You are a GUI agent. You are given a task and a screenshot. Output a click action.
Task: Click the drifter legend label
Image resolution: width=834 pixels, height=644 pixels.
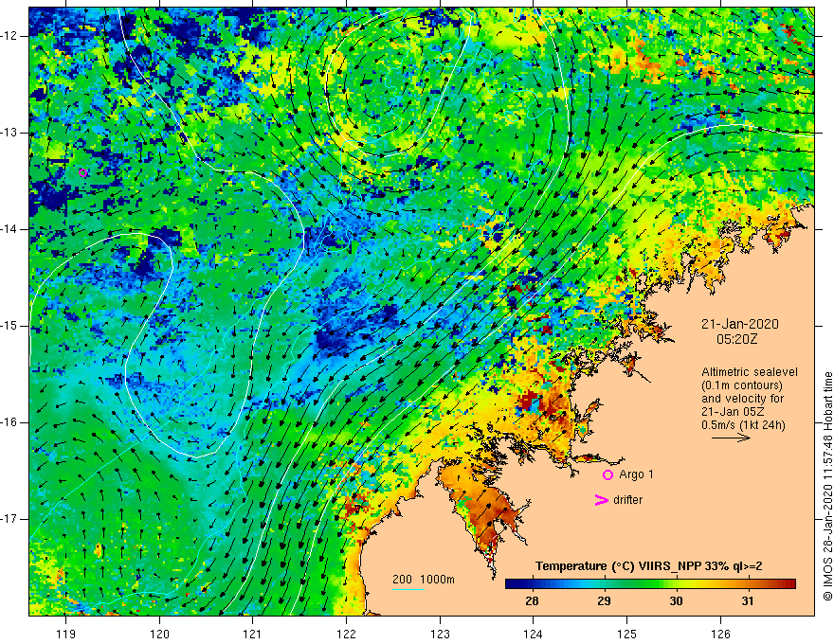pos(627,500)
